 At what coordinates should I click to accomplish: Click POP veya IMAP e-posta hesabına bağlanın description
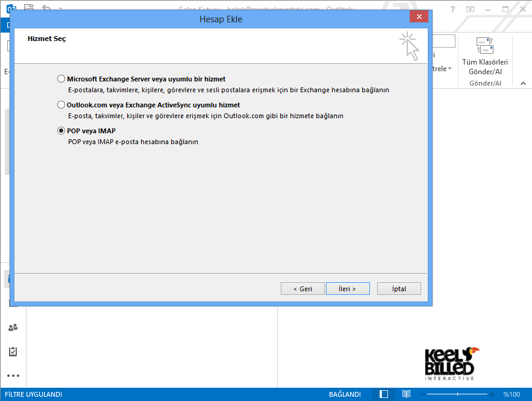133,142
